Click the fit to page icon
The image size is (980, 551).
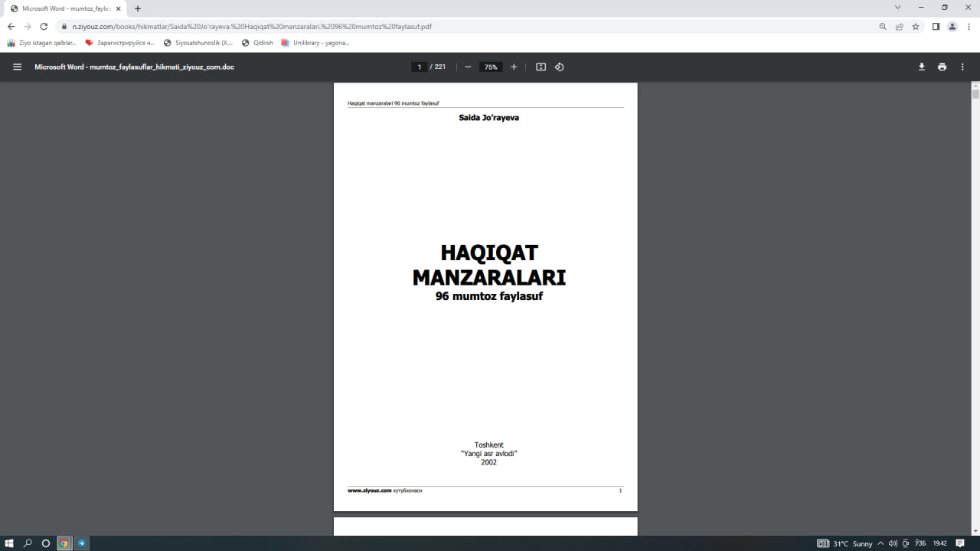tap(541, 67)
